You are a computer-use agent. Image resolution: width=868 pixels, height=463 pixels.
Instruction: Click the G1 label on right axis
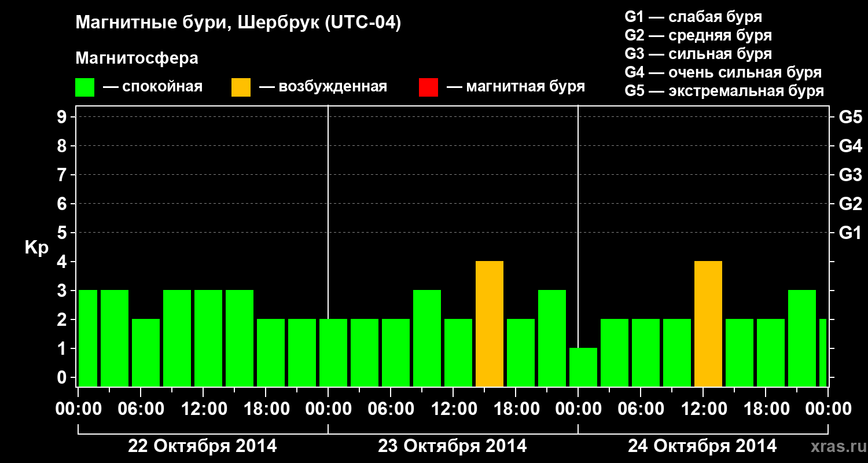[x=850, y=233]
